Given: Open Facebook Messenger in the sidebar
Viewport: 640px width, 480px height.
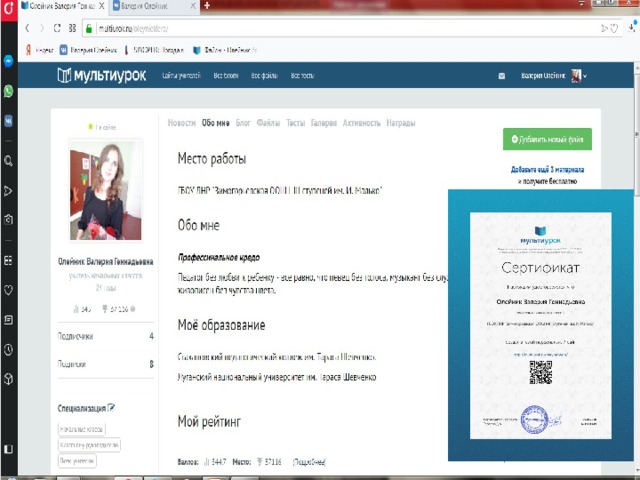Looking at the screenshot, I should pos(9,61).
